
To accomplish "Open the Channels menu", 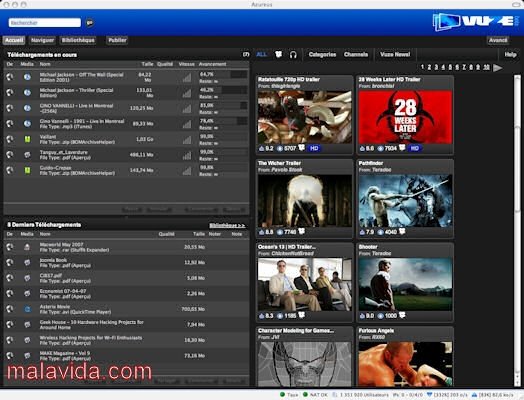I will (x=356, y=54).
